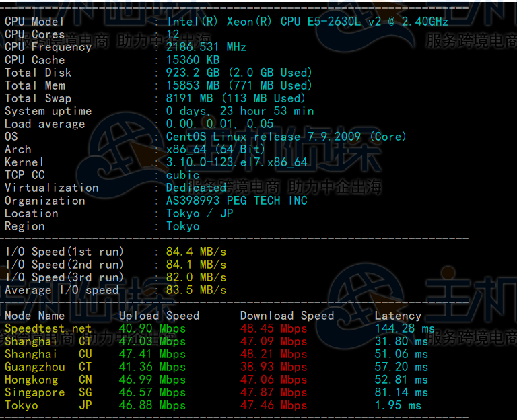Select the average I/O speed '83.5 MB/s'

pos(196,291)
